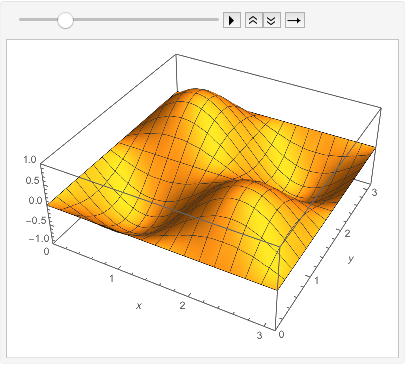Click the -1.0 tick label on vertical axis
The width and height of the screenshot is (405, 366).
39,239
